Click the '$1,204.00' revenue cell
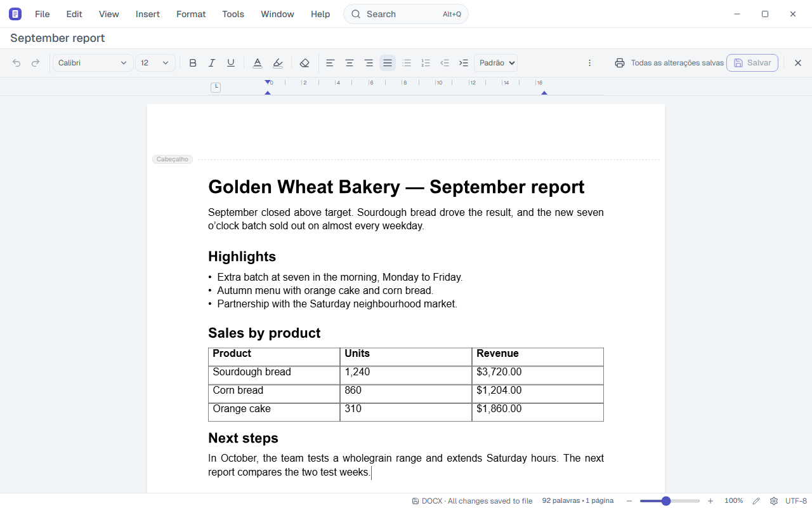This screenshot has height=508, width=812. (x=538, y=393)
